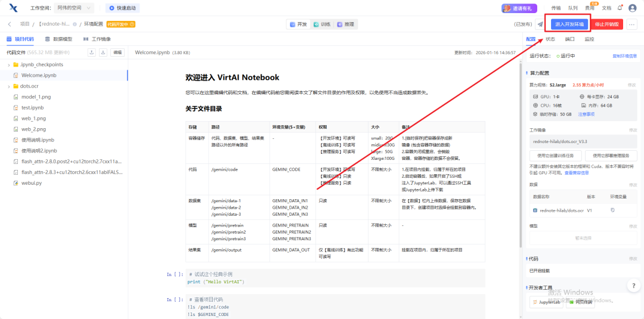This screenshot has height=319, width=644.
Task: Click 停止并销毁 red button
Action: [x=606, y=24]
